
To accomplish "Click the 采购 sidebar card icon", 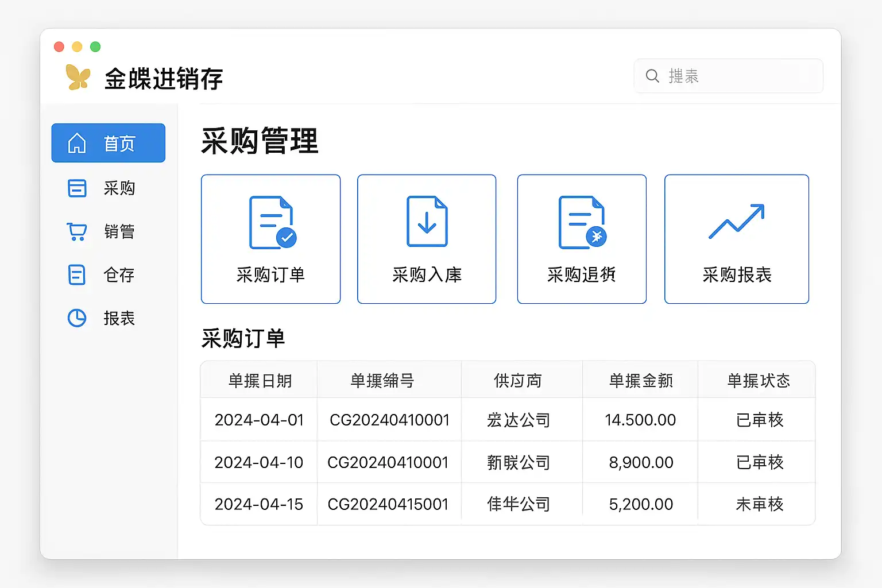I will [77, 188].
